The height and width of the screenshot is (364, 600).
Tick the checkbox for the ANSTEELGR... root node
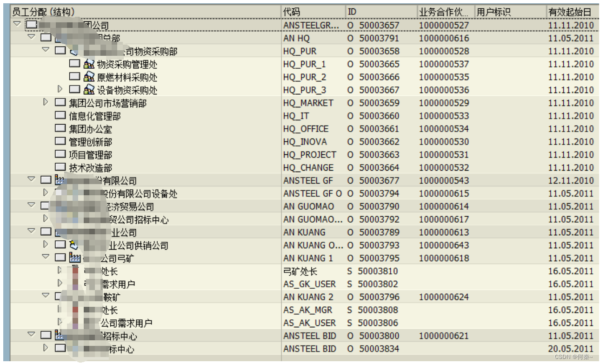[x=31, y=25]
